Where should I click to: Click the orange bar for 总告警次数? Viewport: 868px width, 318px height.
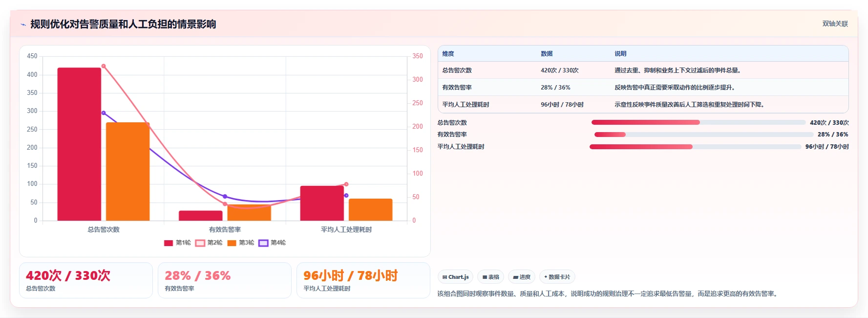click(x=127, y=171)
